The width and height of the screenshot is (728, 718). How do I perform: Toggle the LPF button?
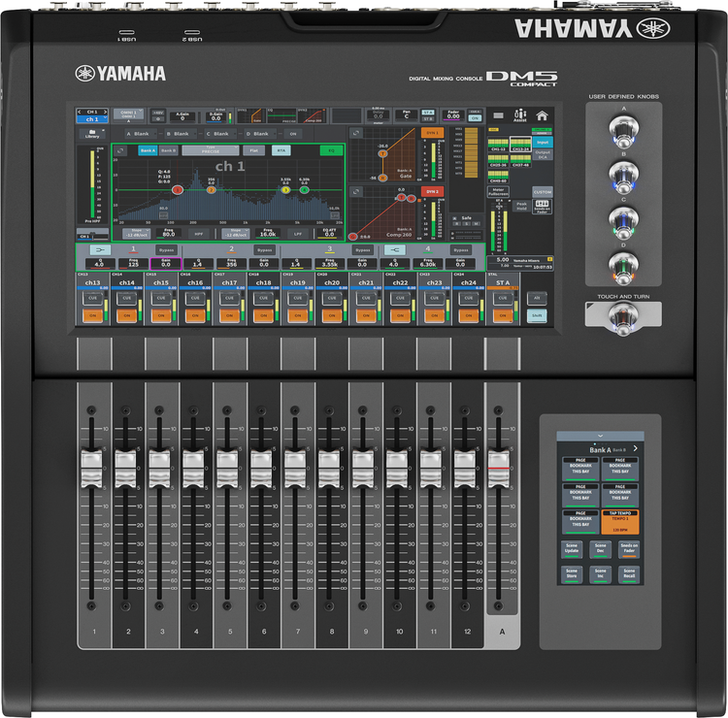click(298, 234)
